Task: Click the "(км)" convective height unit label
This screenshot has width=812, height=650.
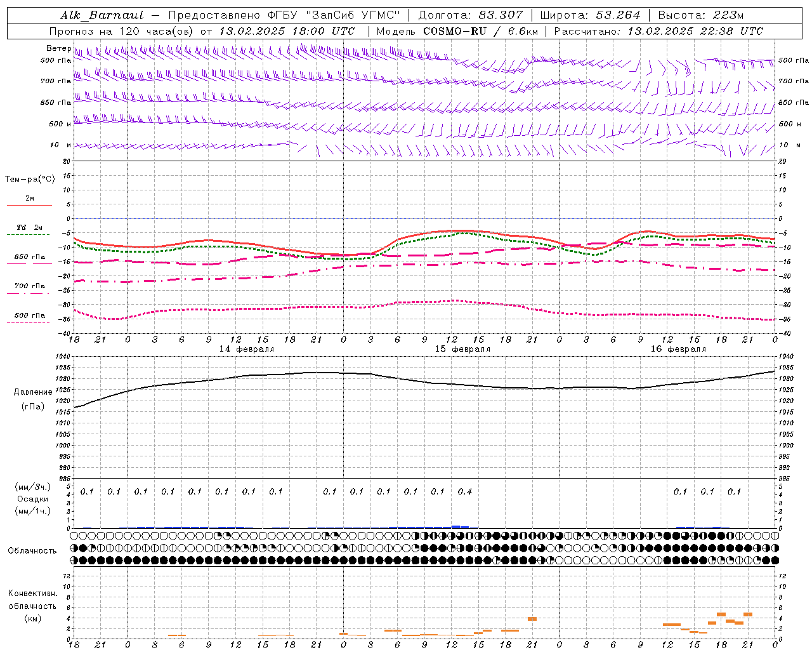Action: coord(32,618)
